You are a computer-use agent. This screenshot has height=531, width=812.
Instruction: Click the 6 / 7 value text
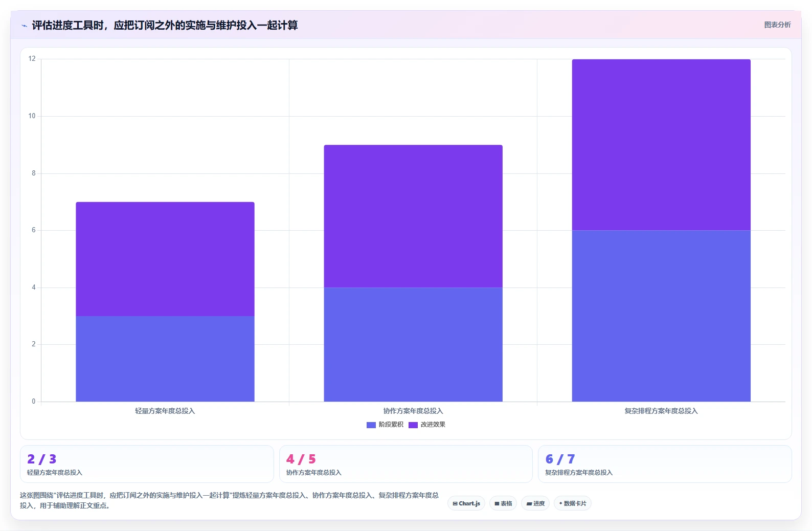pyautogui.click(x=560, y=459)
